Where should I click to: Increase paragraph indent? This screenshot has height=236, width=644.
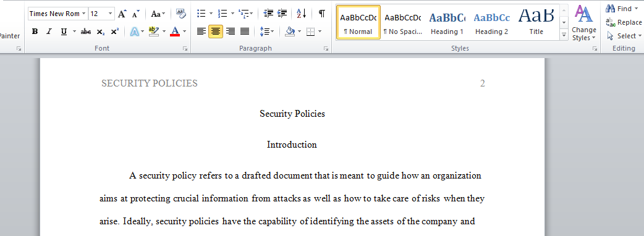pyautogui.click(x=282, y=14)
